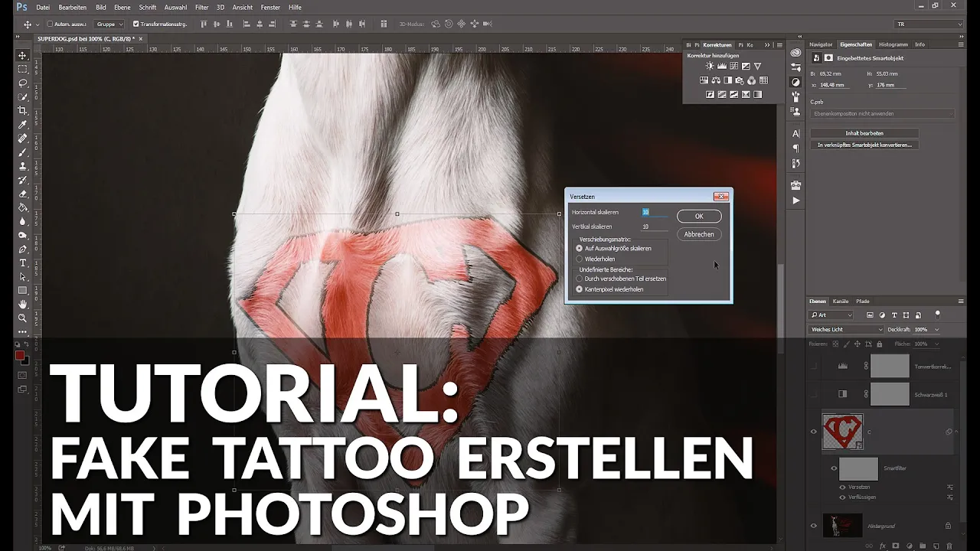Click the foreground color swatch
This screenshot has width=980, height=551.
click(x=20, y=355)
